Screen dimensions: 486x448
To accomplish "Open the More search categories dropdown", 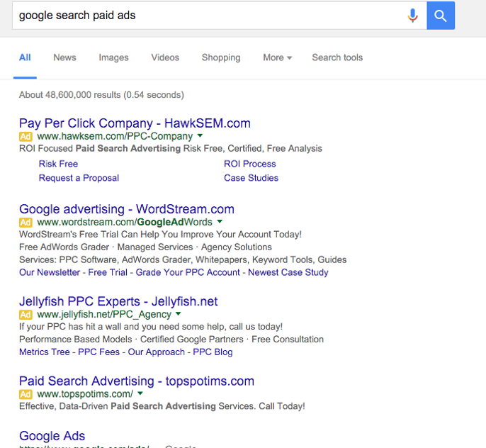I will (x=277, y=57).
